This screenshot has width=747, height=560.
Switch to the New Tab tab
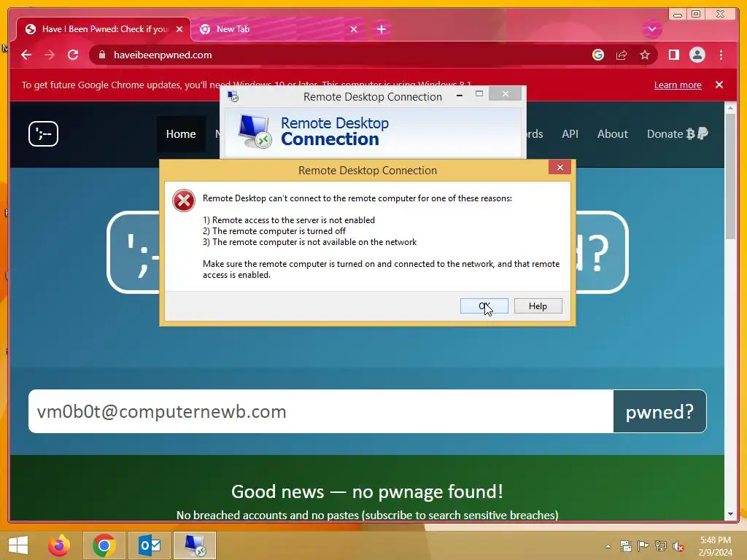(278, 29)
